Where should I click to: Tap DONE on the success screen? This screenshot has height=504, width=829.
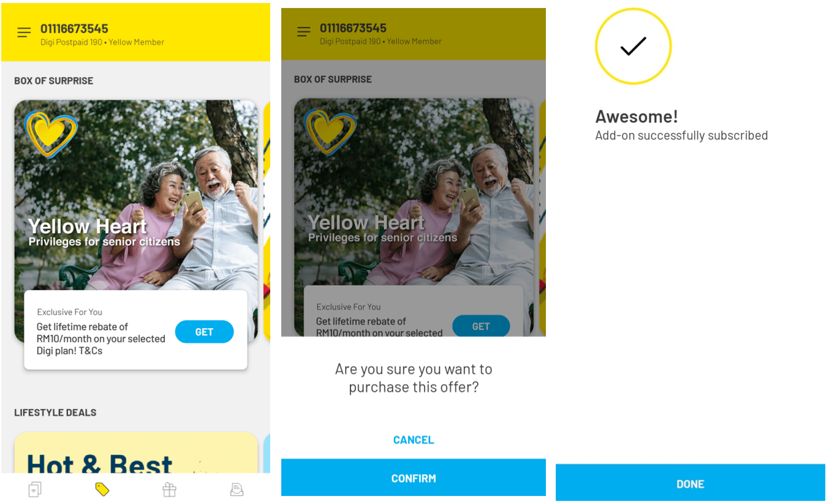[x=691, y=483]
